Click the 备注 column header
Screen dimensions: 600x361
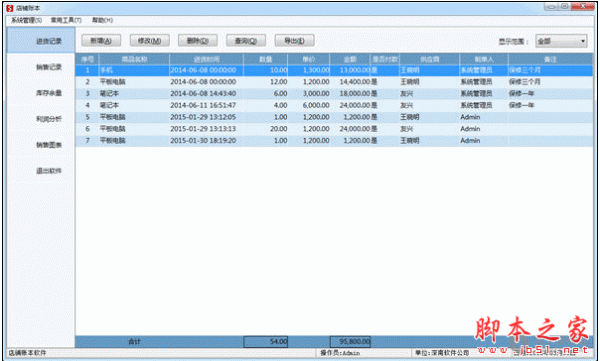click(x=550, y=59)
